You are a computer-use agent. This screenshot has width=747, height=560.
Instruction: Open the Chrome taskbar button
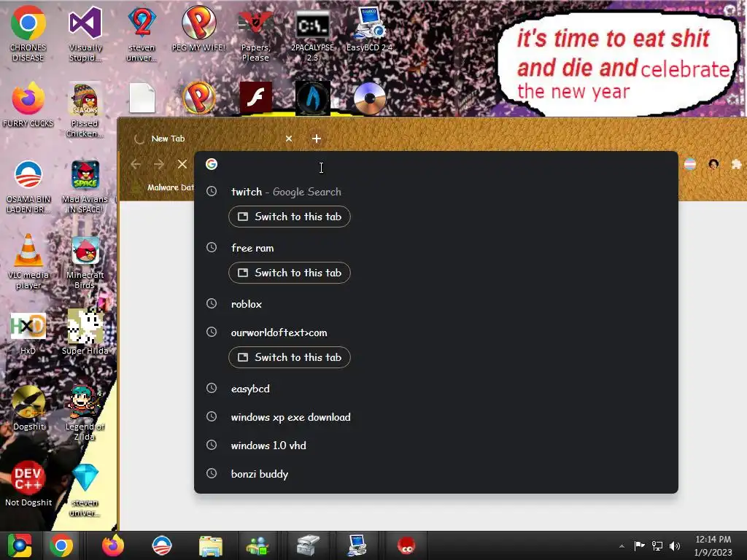tap(61, 545)
